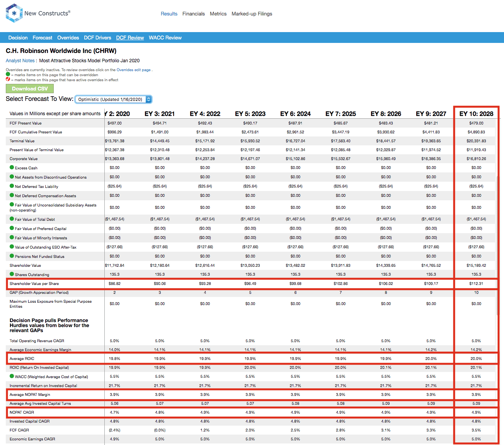Click the green legend dot for overridable items

[x=8, y=74]
